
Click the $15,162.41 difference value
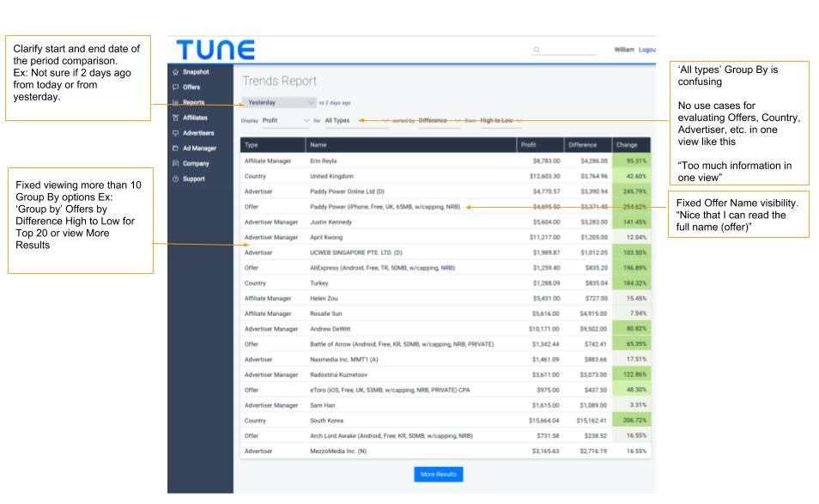591,421
